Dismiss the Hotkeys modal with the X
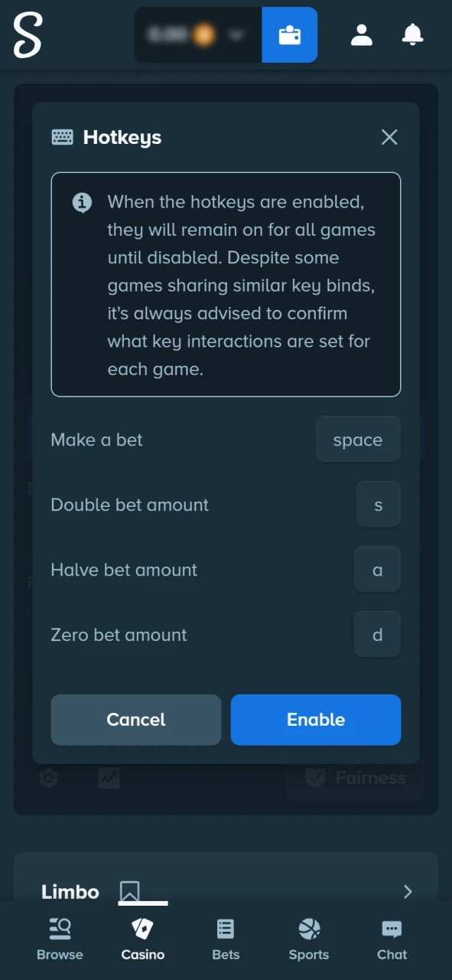This screenshot has height=980, width=452. [x=389, y=137]
